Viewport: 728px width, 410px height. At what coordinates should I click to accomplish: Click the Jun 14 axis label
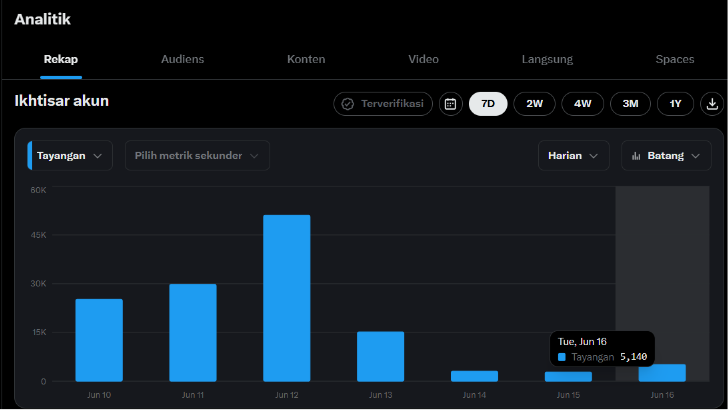(474, 395)
